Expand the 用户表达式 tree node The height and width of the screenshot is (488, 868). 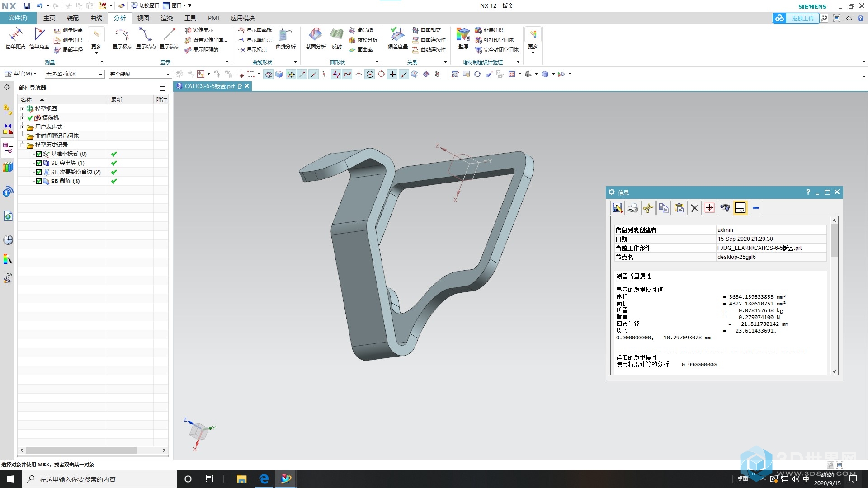(22, 127)
